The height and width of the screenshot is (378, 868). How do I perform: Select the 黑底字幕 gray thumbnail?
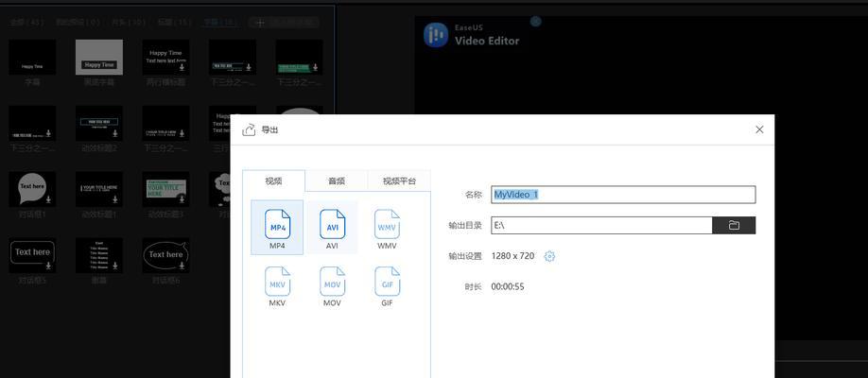tap(99, 57)
